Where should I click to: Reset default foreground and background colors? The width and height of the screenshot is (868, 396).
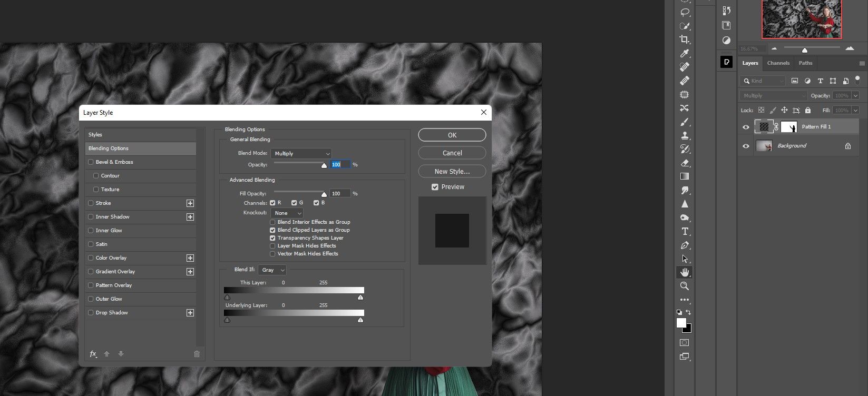coord(679,312)
